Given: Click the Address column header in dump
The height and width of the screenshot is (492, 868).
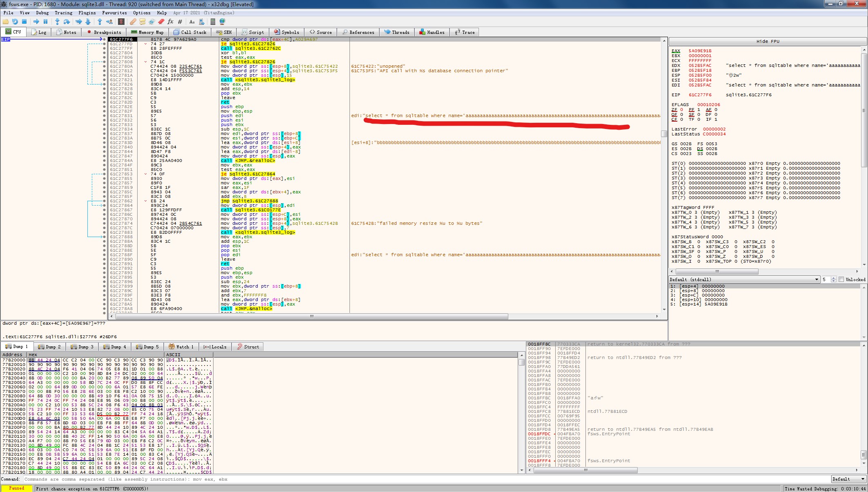Looking at the screenshot, I should click(x=13, y=355).
